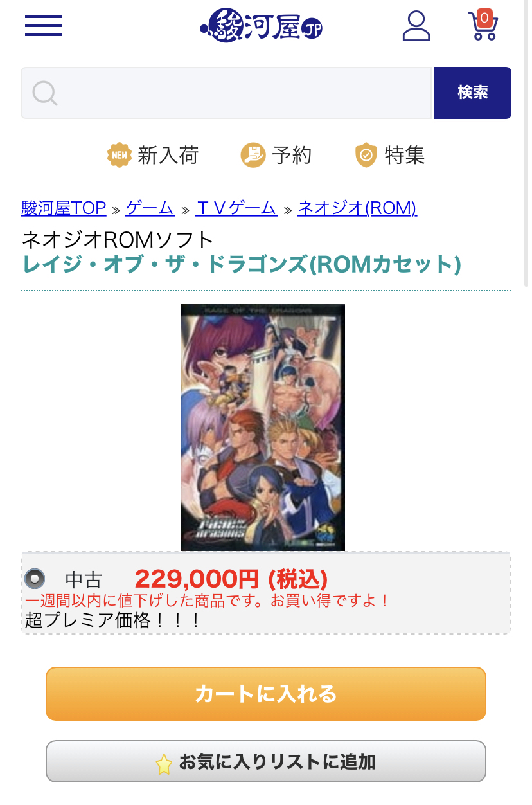Go to the Suruga-ya logo home
532x805 pixels.
tap(261, 26)
